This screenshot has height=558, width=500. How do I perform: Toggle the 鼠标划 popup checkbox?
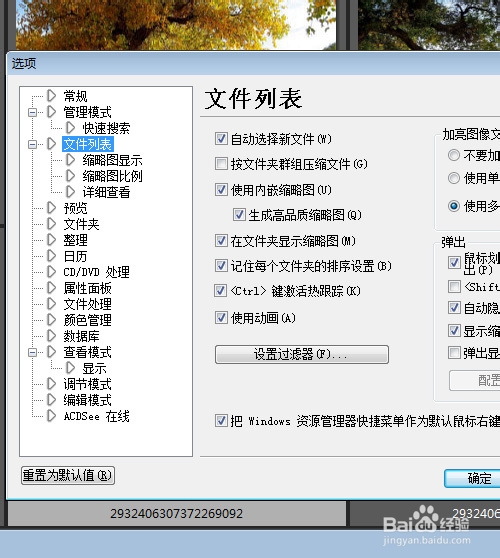pyautogui.click(x=454, y=263)
